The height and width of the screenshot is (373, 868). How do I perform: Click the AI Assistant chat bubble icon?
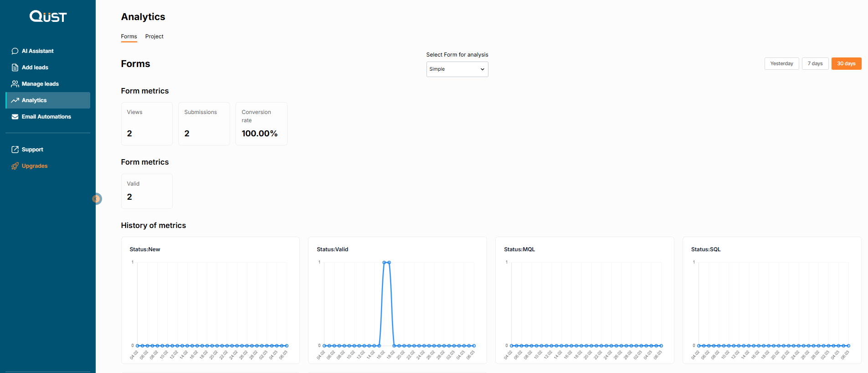coord(15,51)
